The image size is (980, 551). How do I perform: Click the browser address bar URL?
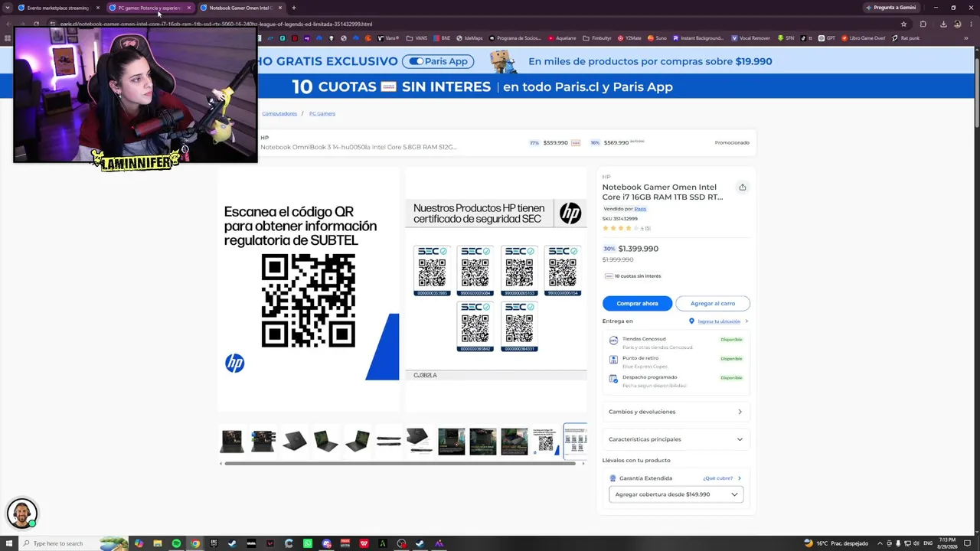[x=216, y=24]
